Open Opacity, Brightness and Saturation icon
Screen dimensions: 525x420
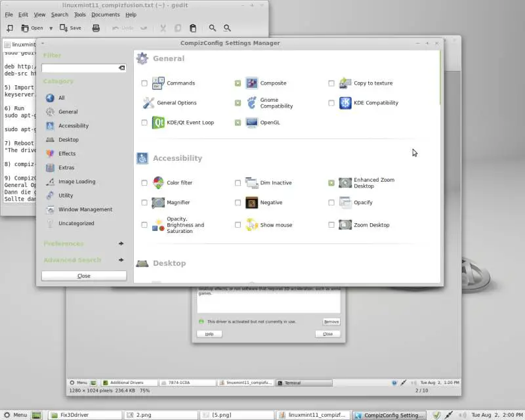pyautogui.click(x=158, y=225)
